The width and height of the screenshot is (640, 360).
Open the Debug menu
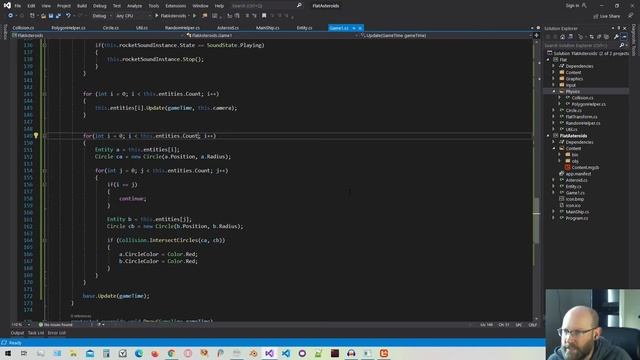click(x=99, y=6)
